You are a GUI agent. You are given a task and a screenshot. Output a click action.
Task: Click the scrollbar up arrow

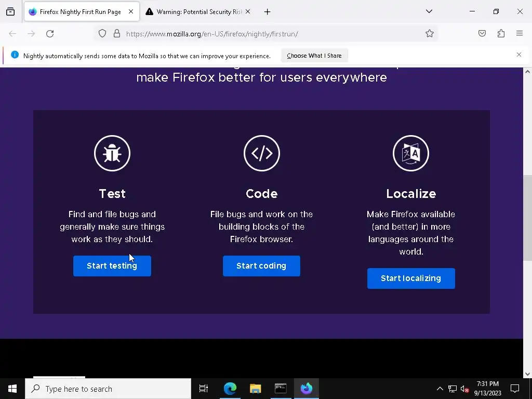click(x=527, y=72)
